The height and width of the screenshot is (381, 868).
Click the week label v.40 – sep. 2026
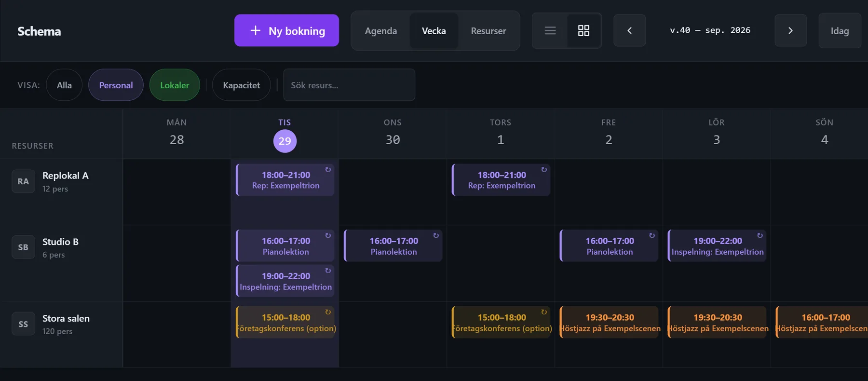point(710,30)
